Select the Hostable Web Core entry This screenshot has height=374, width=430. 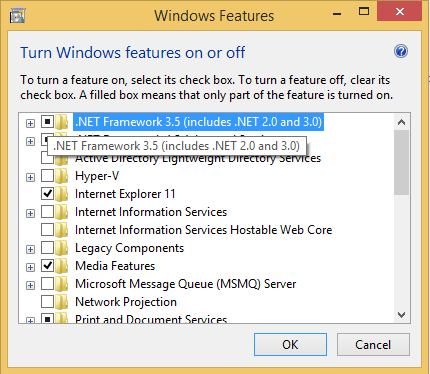coord(204,230)
